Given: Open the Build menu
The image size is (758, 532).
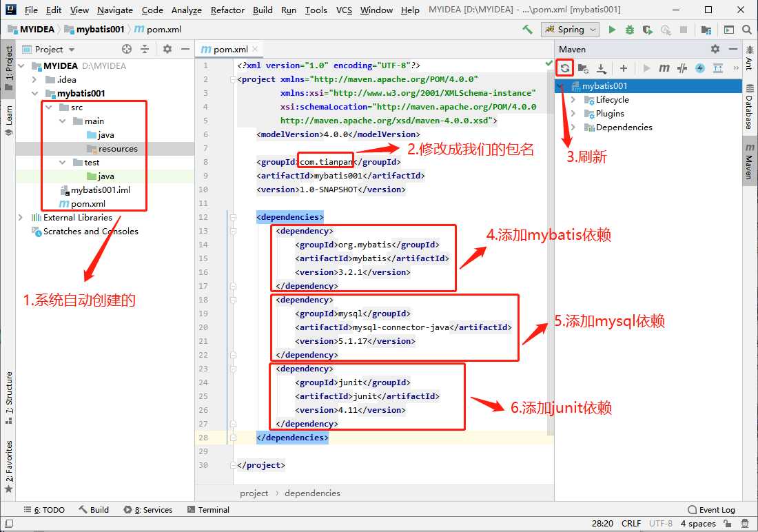Looking at the screenshot, I should tap(263, 10).
